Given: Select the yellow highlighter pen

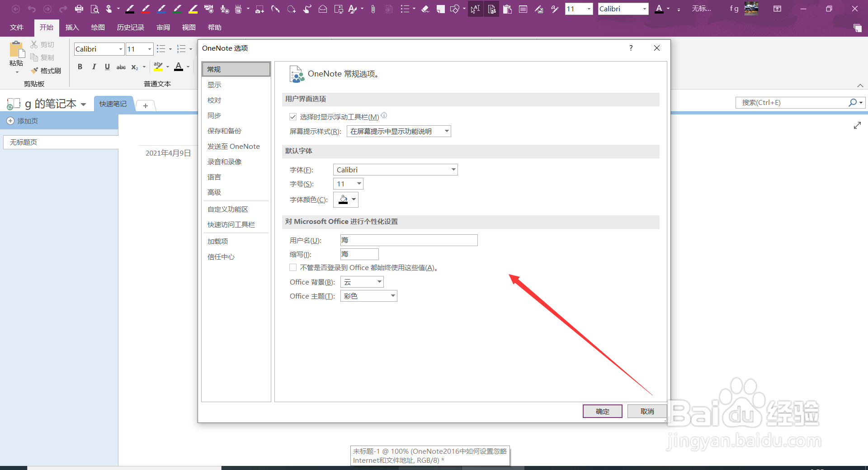Looking at the screenshot, I should point(193,9).
